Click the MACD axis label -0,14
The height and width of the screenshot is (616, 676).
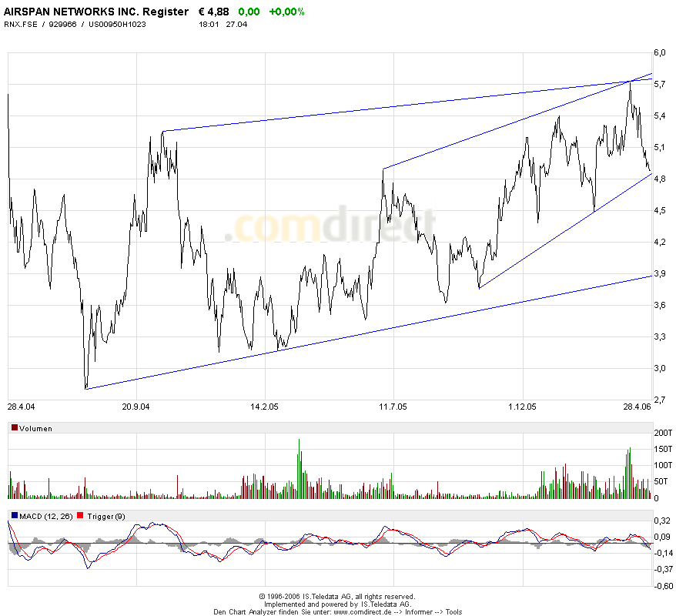(x=663, y=554)
